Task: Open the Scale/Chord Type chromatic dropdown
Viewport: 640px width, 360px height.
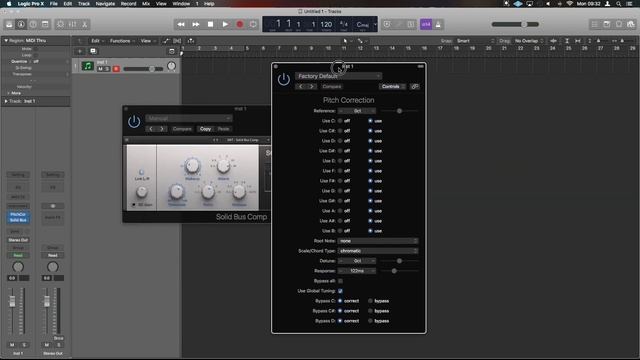Action: point(378,251)
